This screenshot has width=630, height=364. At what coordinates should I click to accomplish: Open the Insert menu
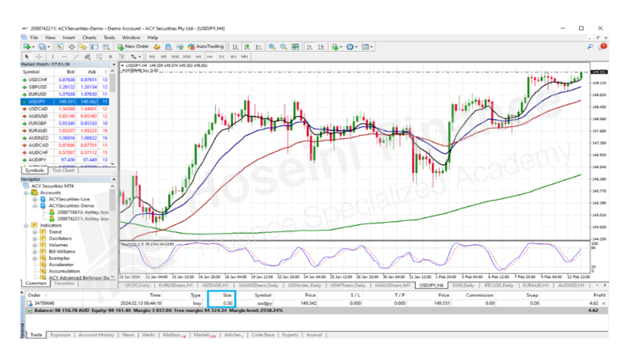[x=69, y=38]
